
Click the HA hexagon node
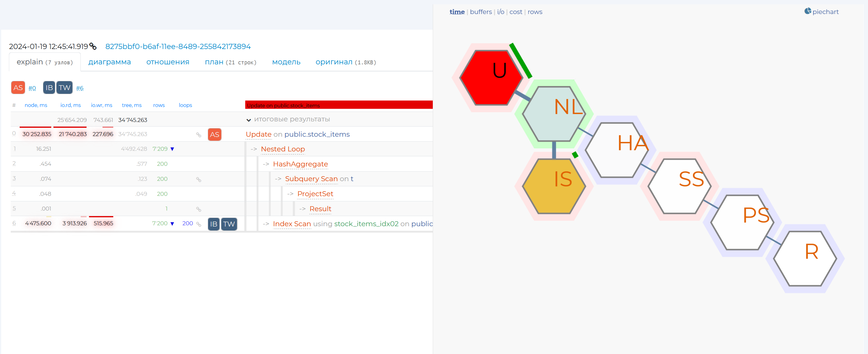(617, 150)
